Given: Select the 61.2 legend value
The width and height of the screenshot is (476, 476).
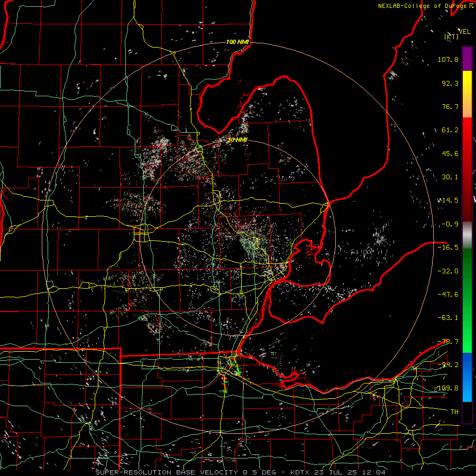Looking at the screenshot, I should pyautogui.click(x=450, y=130).
